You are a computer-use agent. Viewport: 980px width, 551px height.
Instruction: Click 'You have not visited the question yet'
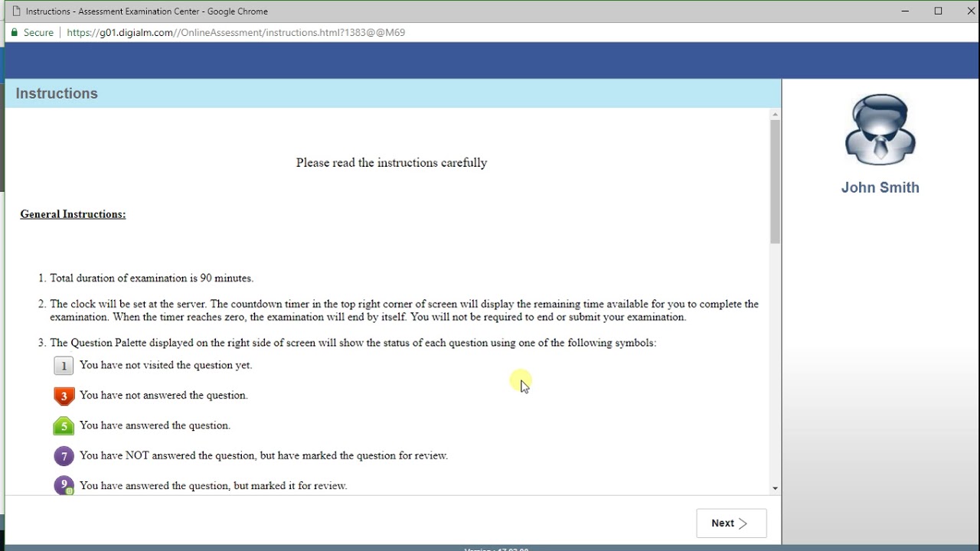(165, 365)
